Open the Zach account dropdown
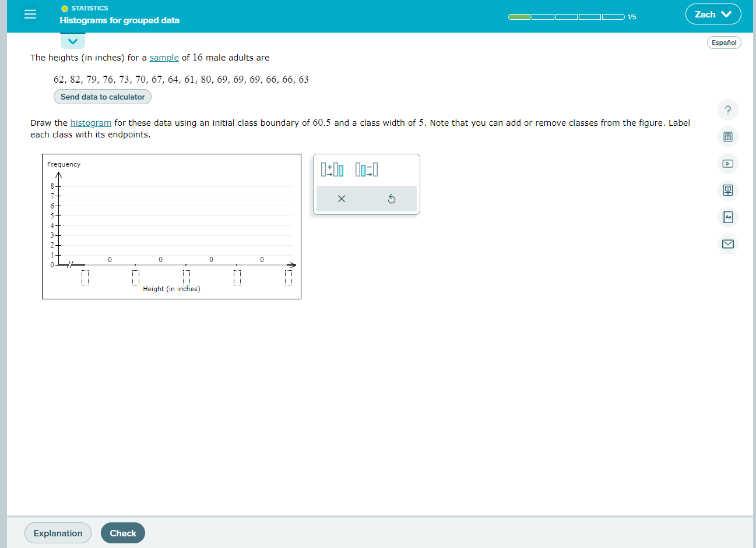This screenshot has width=756, height=548. pyautogui.click(x=713, y=13)
